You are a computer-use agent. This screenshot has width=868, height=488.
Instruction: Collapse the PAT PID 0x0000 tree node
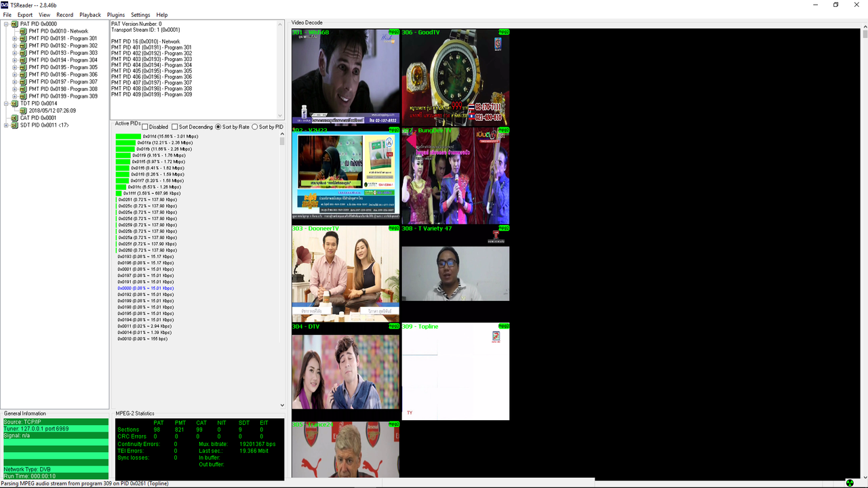coord(6,24)
